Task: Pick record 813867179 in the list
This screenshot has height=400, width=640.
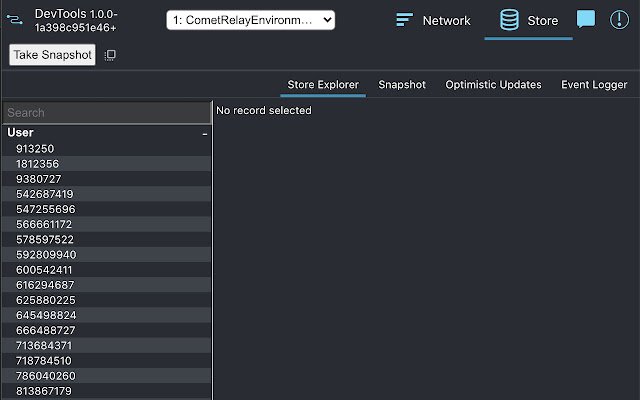Action: coord(45,391)
